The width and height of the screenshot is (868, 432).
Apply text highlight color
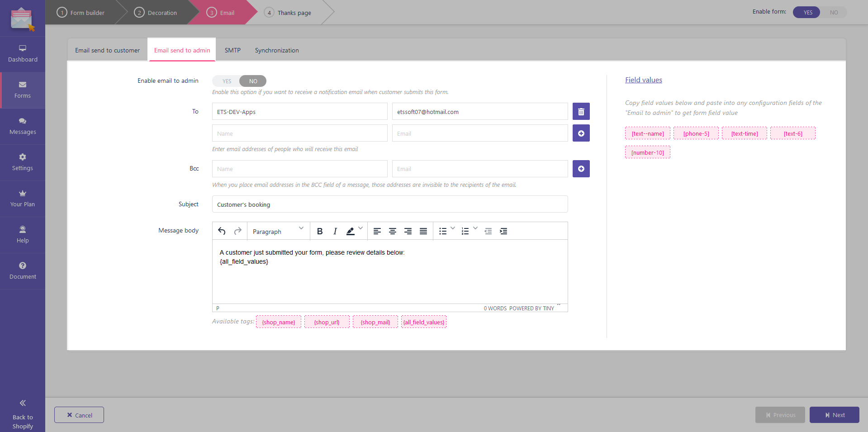pyautogui.click(x=350, y=231)
